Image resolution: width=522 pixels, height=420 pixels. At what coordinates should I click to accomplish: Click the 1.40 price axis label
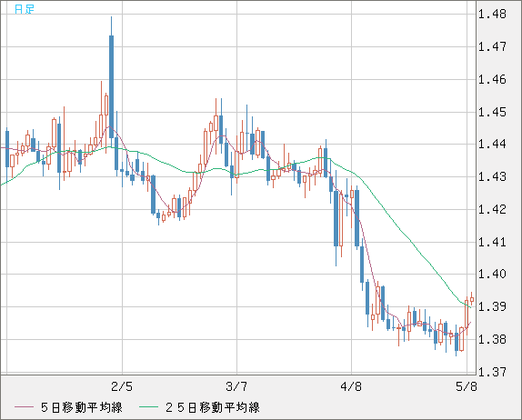[x=492, y=274]
